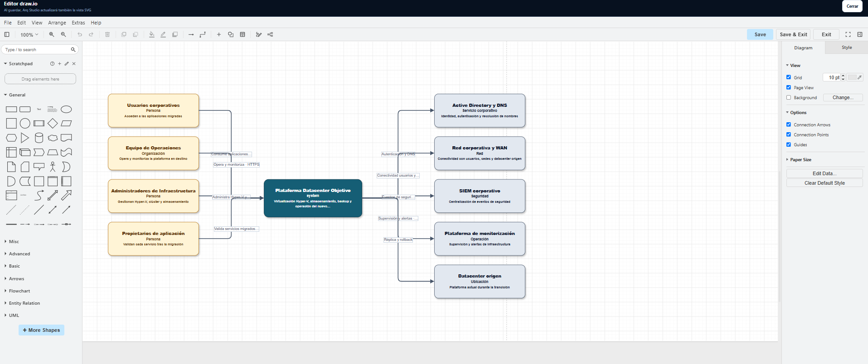Click the Edit Data... button

click(x=824, y=173)
